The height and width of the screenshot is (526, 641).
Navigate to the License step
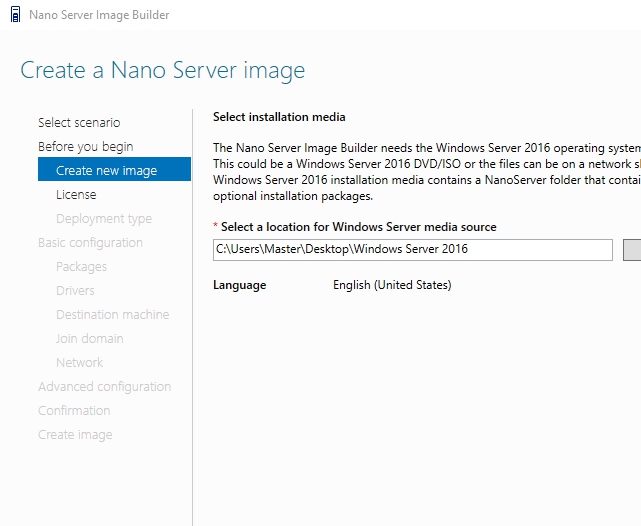coord(76,195)
